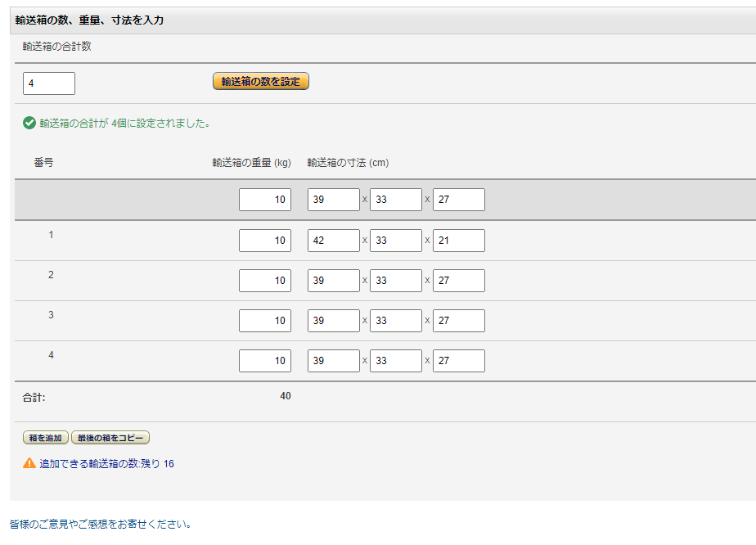The height and width of the screenshot is (545, 756).
Task: Click box 1 dimension field containing 21
Action: (x=458, y=241)
